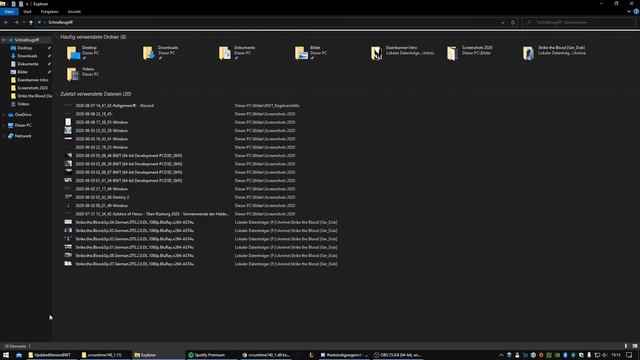Open the Bilder folder tile

coord(312,53)
